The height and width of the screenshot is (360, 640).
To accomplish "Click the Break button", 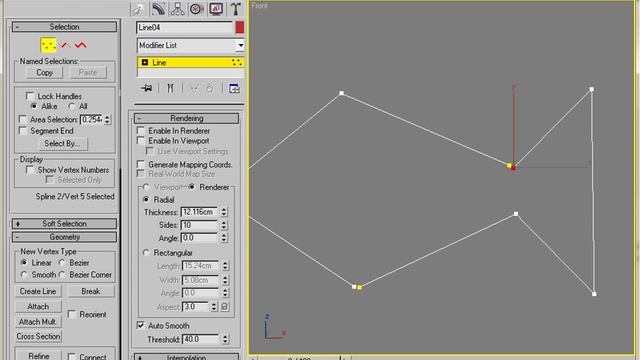I will [x=91, y=291].
